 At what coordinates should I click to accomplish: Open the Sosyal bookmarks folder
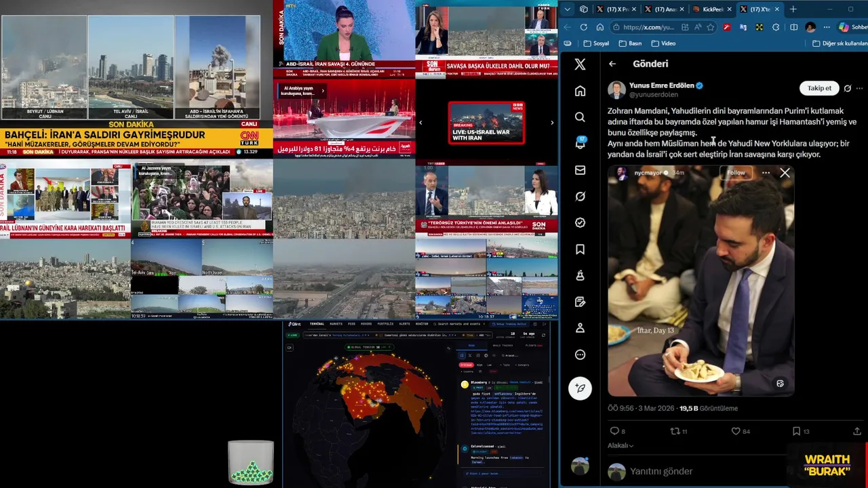595,43
